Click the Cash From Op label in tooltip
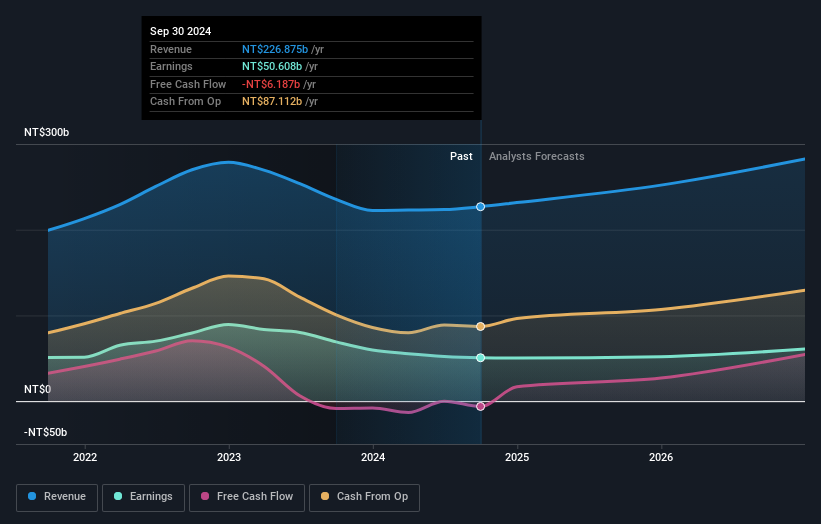This screenshot has width=821, height=524. click(185, 102)
